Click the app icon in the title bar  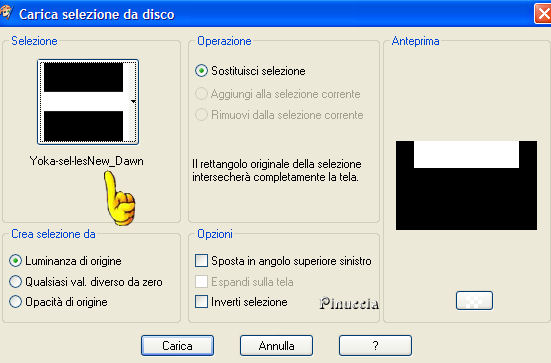point(6,13)
